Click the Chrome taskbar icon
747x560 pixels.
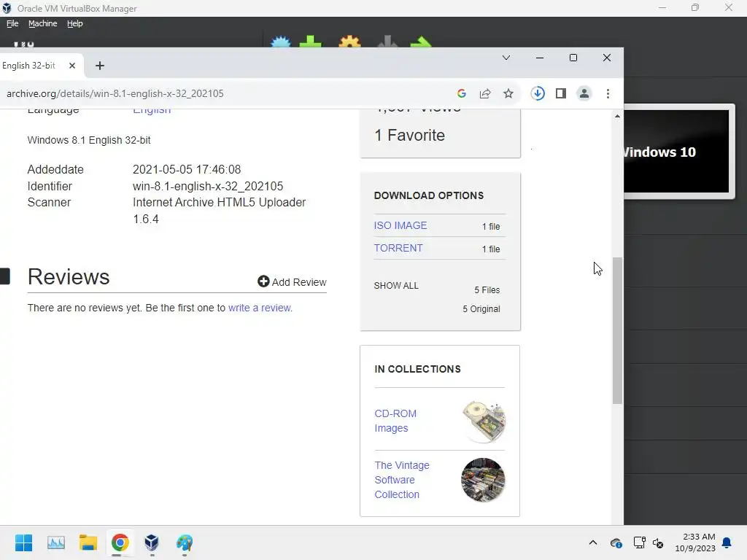(x=120, y=542)
